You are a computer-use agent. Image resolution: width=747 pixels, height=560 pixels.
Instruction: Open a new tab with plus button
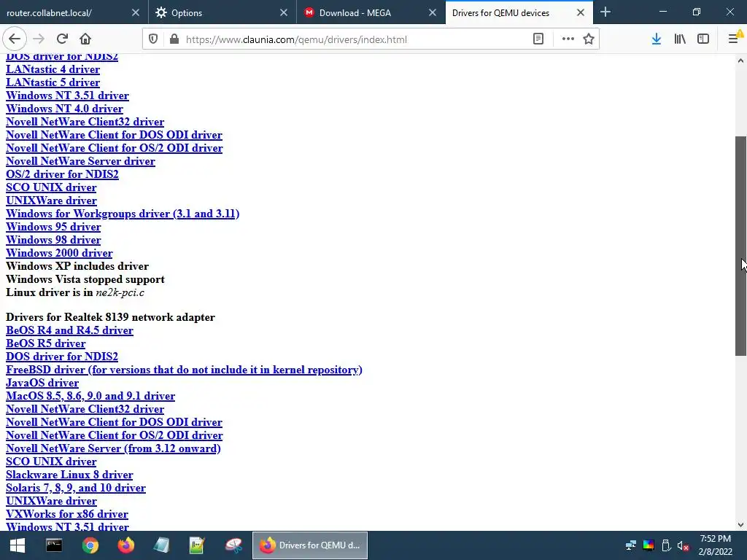[x=605, y=12]
